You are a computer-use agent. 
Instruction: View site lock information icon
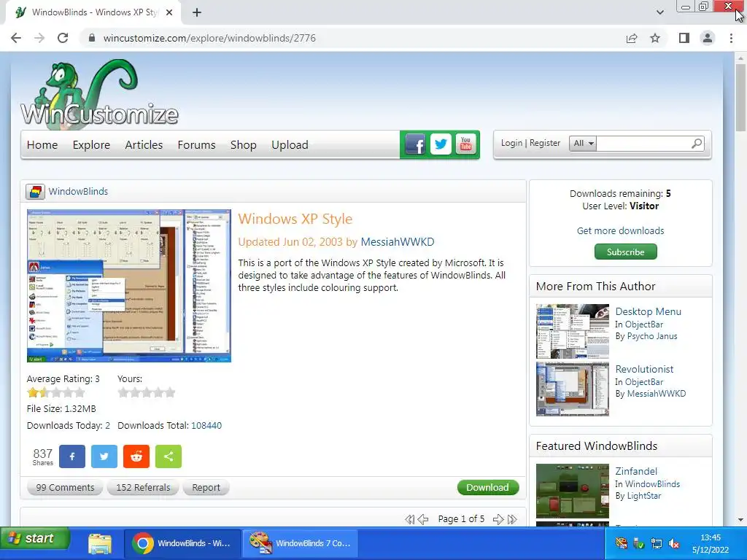coord(92,38)
